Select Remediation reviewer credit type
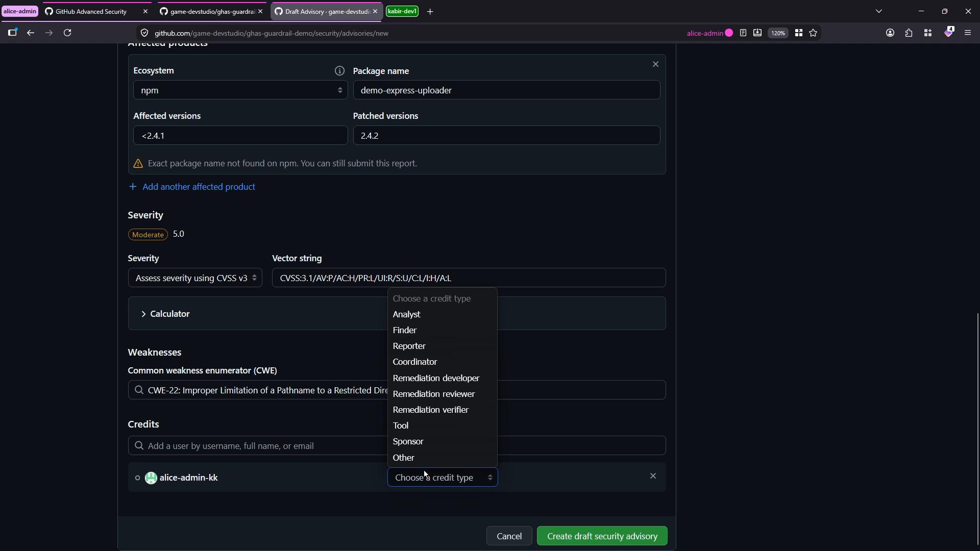Viewport: 980px width, 551px height. click(x=442, y=394)
